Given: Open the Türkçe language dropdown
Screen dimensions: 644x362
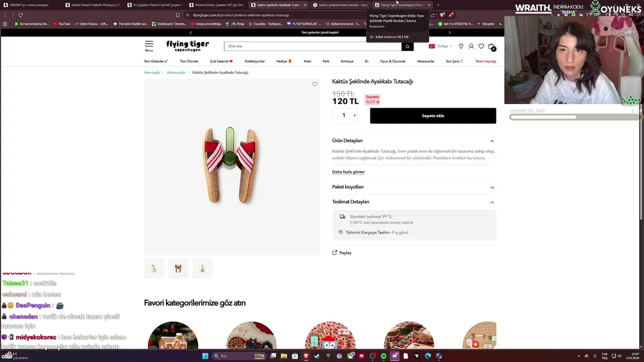Looking at the screenshot, I should point(440,46).
